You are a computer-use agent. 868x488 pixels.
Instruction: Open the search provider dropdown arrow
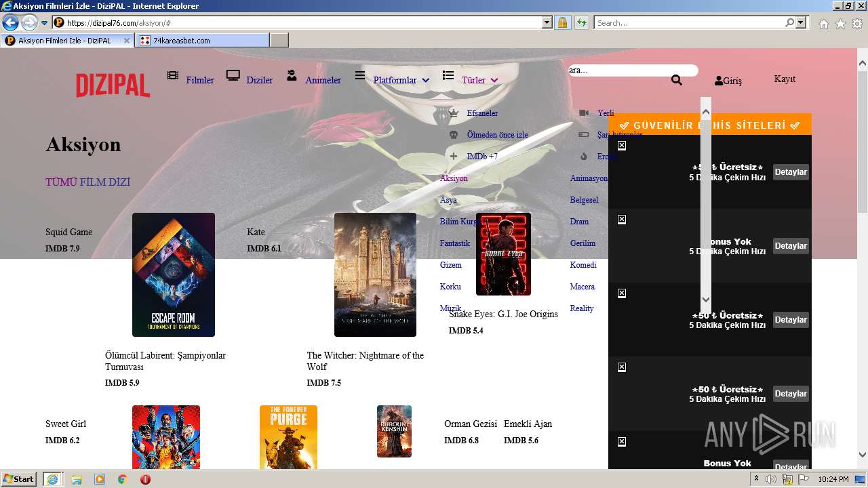802,22
